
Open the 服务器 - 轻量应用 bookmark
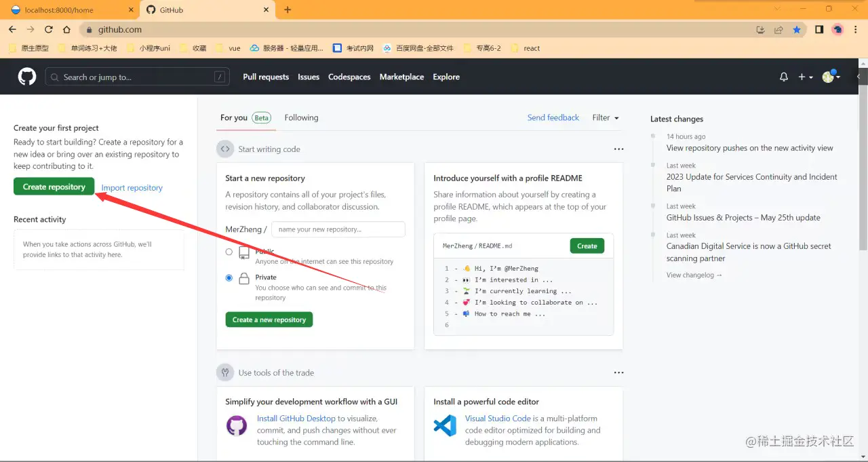(x=287, y=48)
